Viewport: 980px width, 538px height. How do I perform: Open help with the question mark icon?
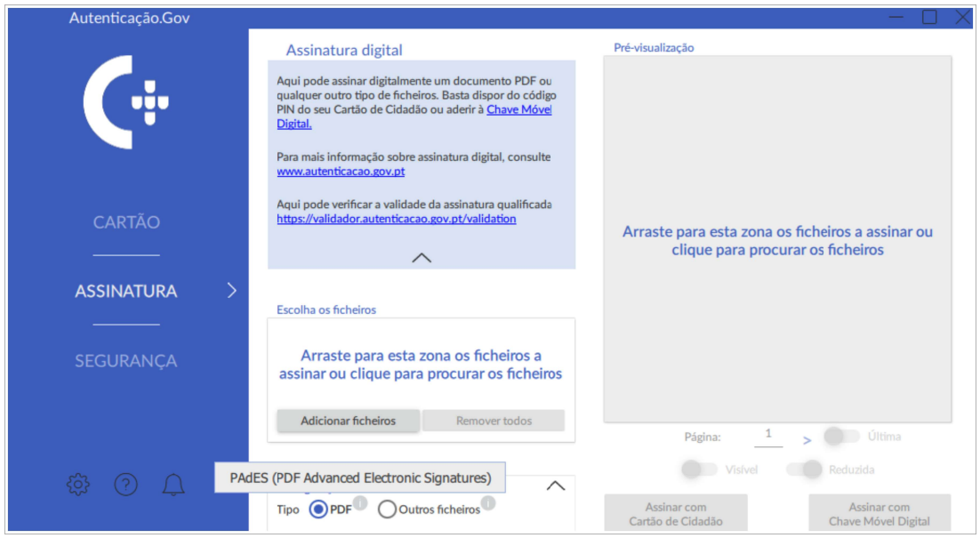point(126,485)
